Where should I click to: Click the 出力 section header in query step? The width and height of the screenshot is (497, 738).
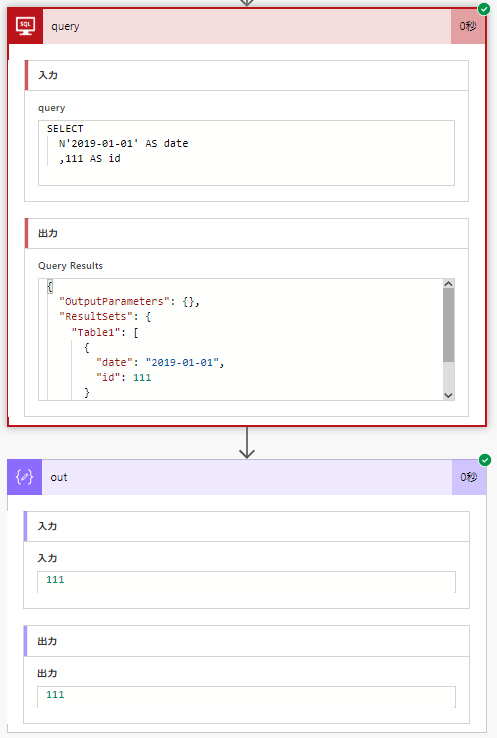(x=247, y=233)
